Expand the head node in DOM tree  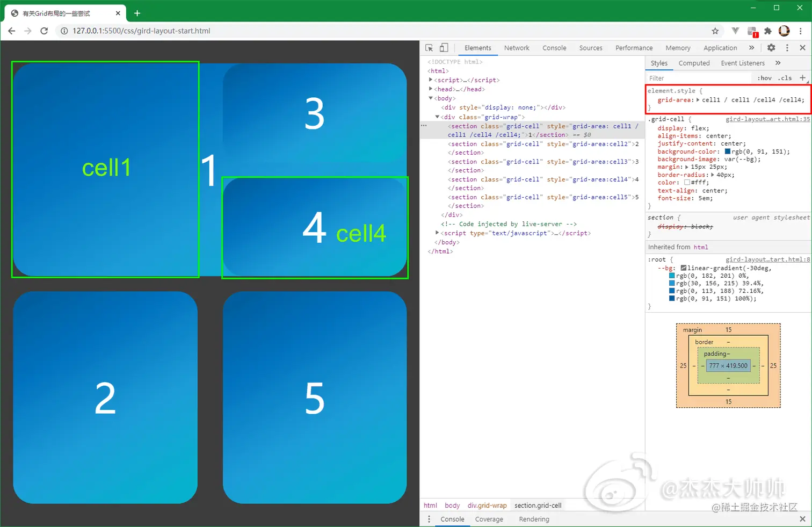(x=431, y=89)
